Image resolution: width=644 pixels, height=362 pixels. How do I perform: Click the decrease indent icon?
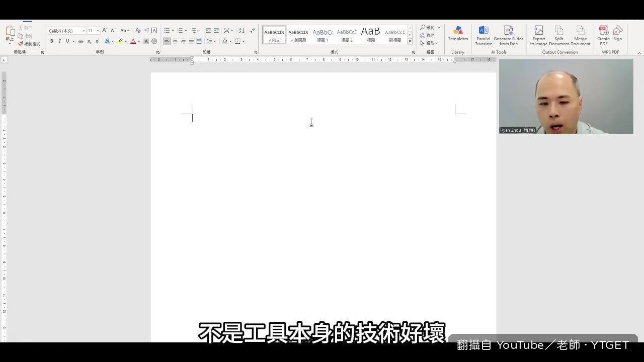208,31
